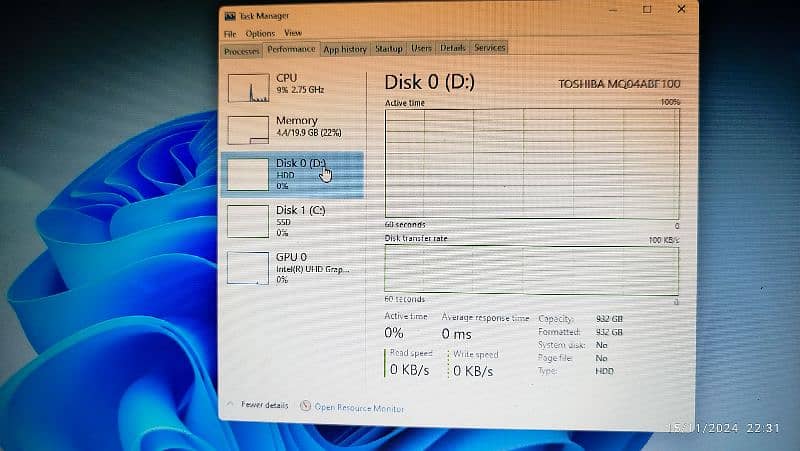Select CPU in the performance sidebar
The width and height of the screenshot is (800, 451).
tap(290, 87)
